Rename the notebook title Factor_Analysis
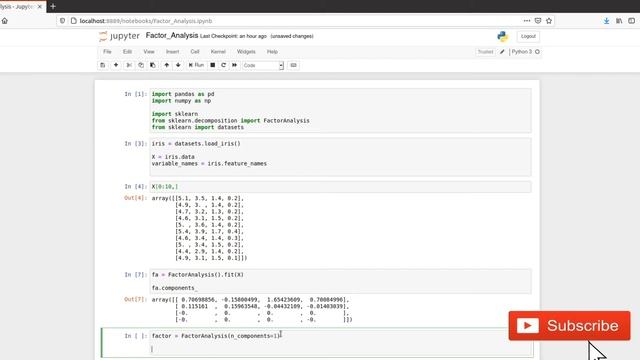 pyautogui.click(x=172, y=36)
